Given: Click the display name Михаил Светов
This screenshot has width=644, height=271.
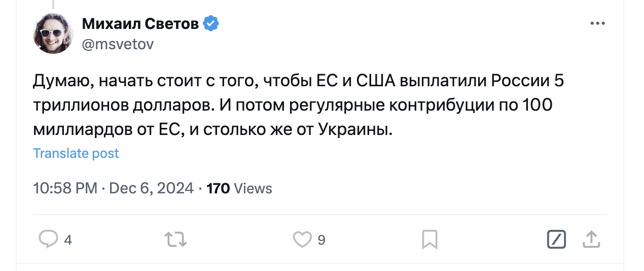Looking at the screenshot, I should (140, 23).
